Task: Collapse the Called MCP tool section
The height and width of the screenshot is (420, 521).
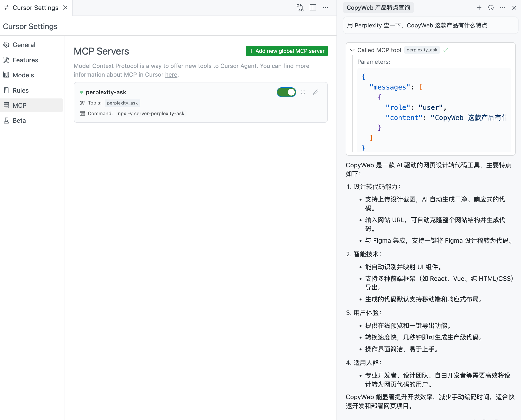Action: pyautogui.click(x=352, y=50)
